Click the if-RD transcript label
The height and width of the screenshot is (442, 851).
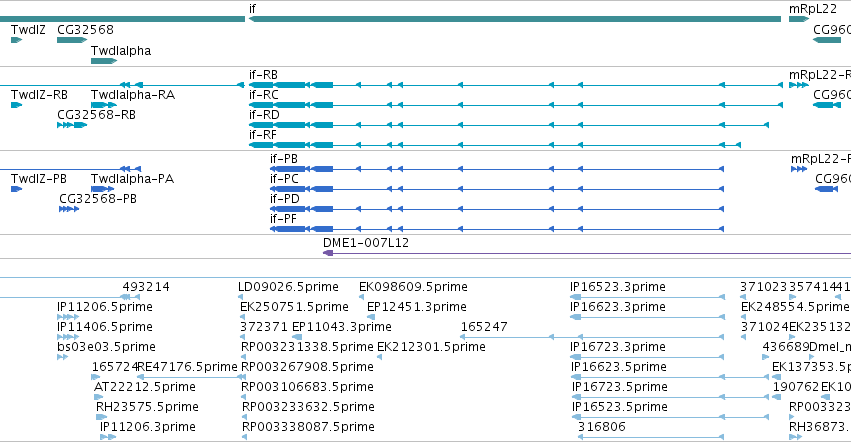[264, 115]
